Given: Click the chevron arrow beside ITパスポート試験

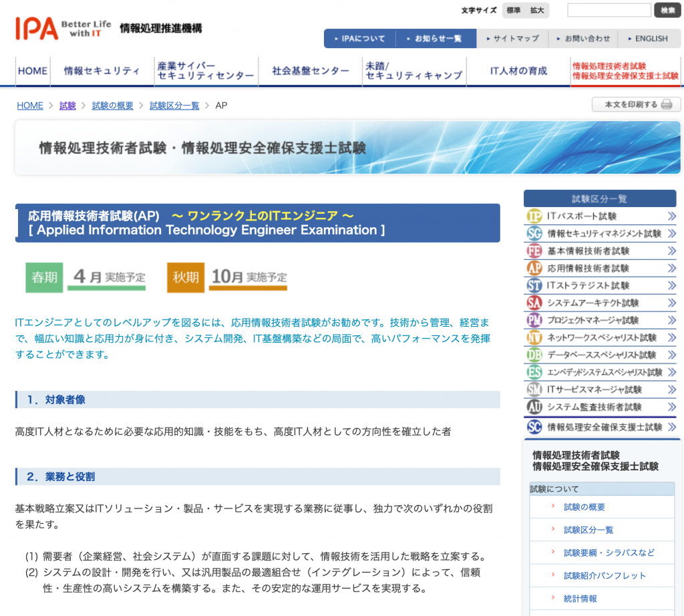Looking at the screenshot, I should (672, 216).
